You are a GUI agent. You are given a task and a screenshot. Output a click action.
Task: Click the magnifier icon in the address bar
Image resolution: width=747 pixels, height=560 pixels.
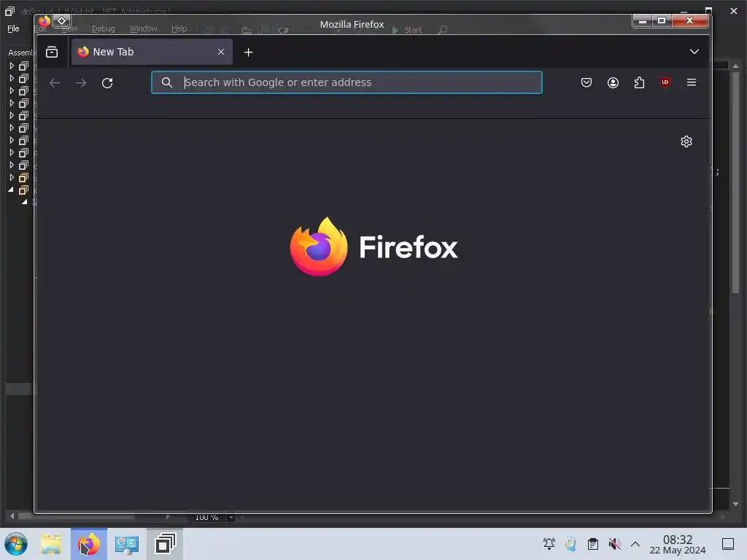166,82
